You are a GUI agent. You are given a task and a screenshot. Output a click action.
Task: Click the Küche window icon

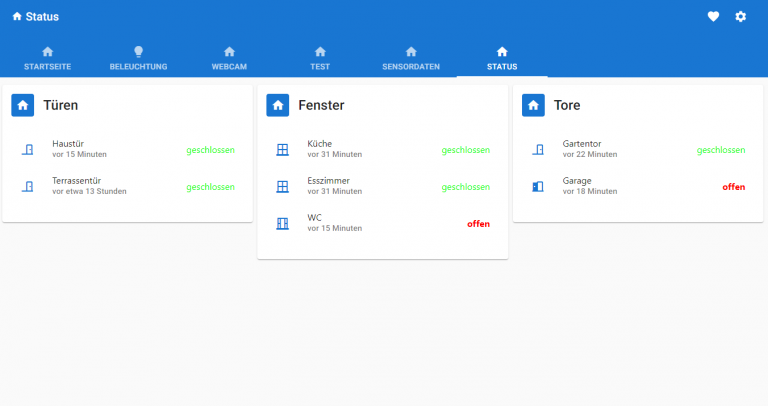click(x=282, y=150)
